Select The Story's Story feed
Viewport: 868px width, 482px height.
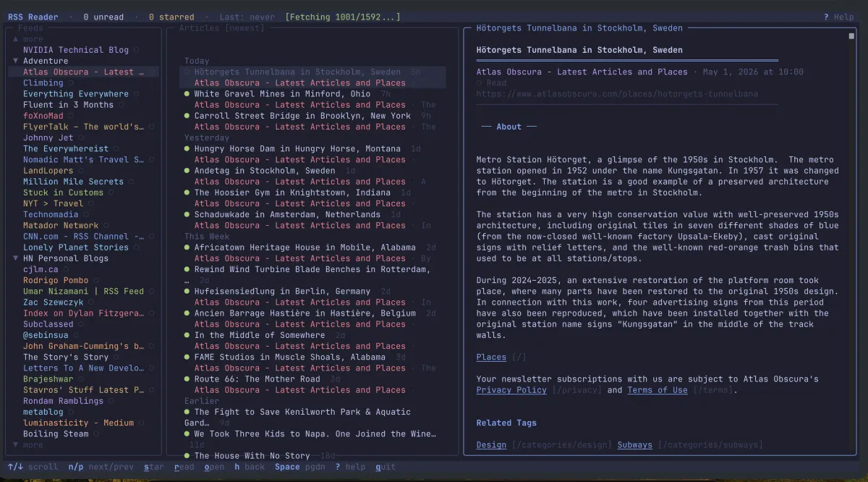pos(66,358)
